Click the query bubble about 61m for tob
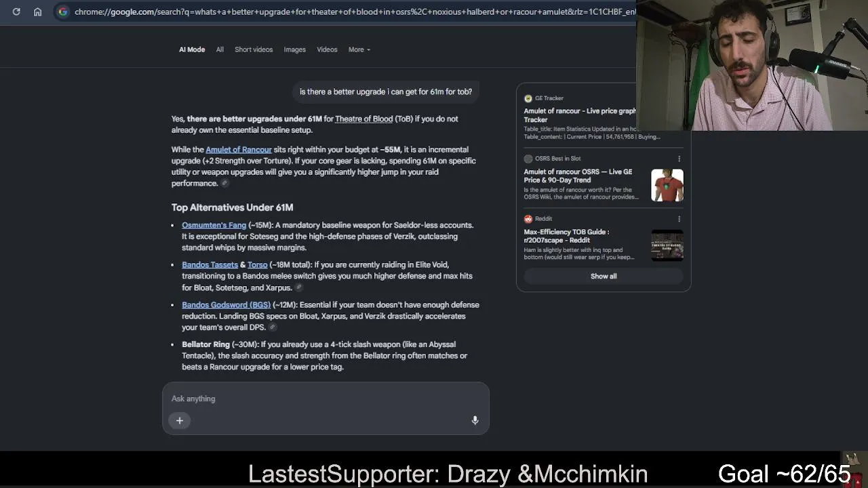 tap(386, 92)
